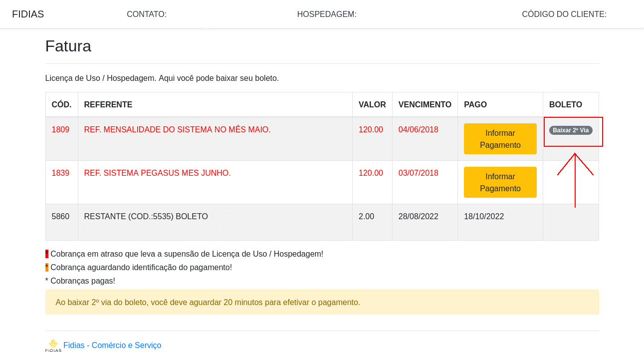Open the Fidias - Comércio e Serviço link
644x352 pixels.
112,345
